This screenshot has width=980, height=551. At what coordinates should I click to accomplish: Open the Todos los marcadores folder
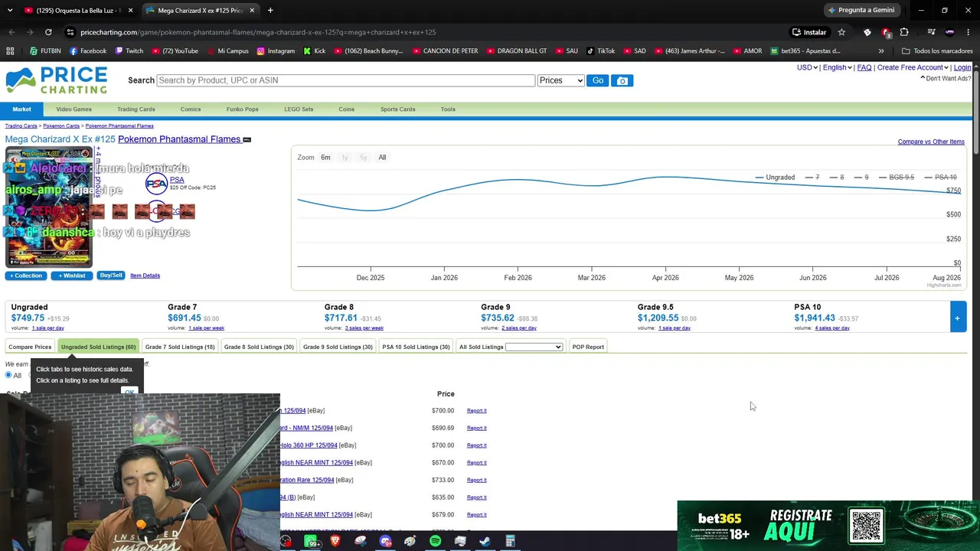(x=937, y=51)
